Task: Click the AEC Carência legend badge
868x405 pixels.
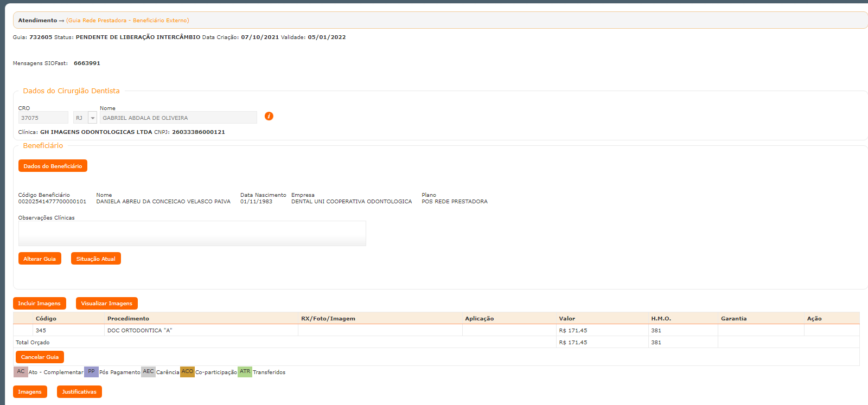Action: click(148, 372)
